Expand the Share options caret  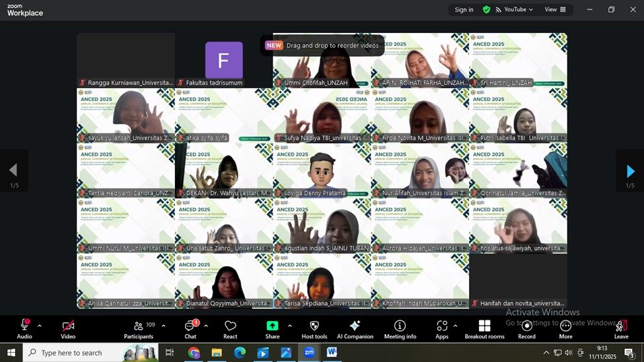pos(289,326)
